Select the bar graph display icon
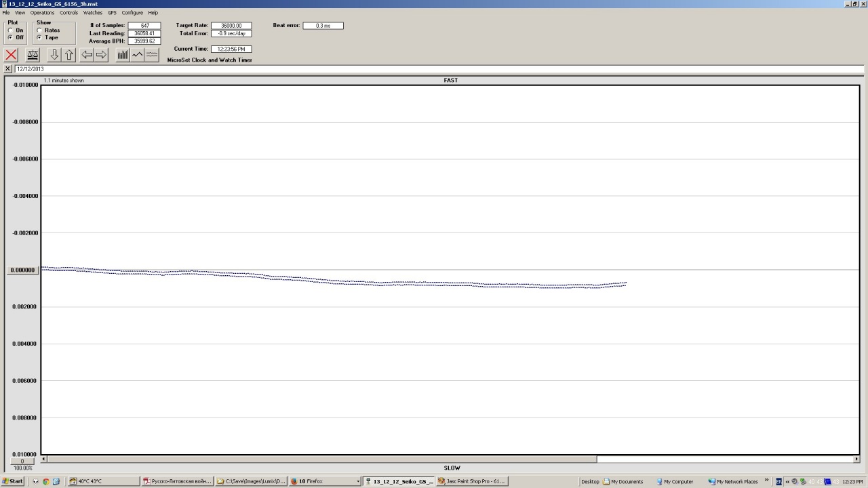Screen dimensions: 868x488 (x=123, y=55)
